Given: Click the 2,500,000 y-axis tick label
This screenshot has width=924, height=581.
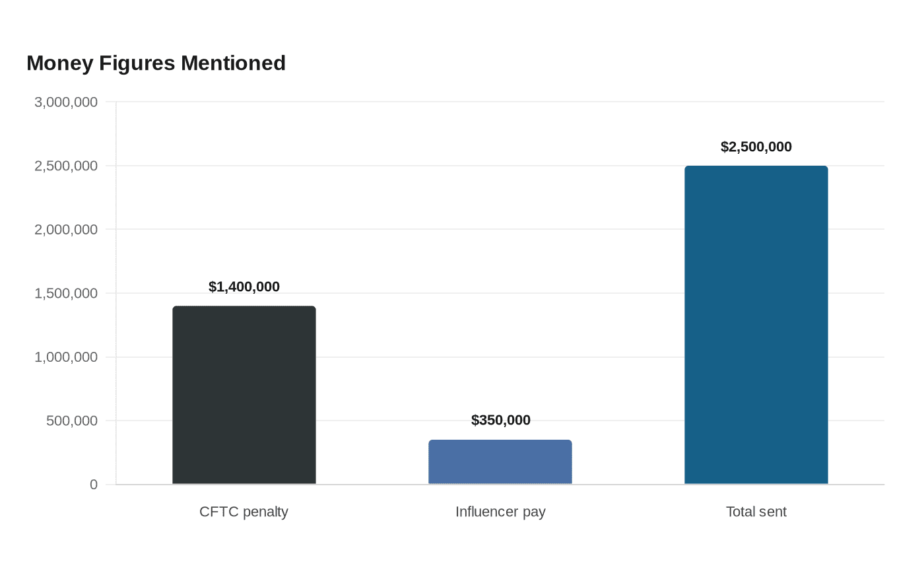Looking at the screenshot, I should [66, 166].
